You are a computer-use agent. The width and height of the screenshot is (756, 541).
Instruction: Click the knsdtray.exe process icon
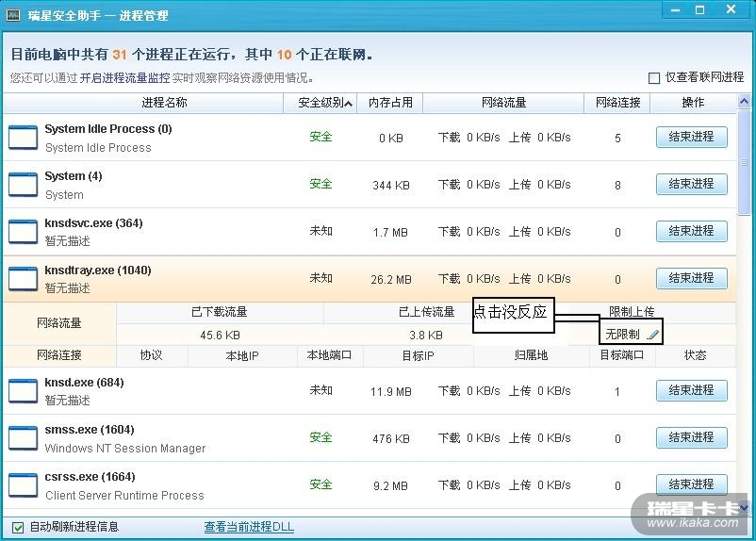[24, 279]
